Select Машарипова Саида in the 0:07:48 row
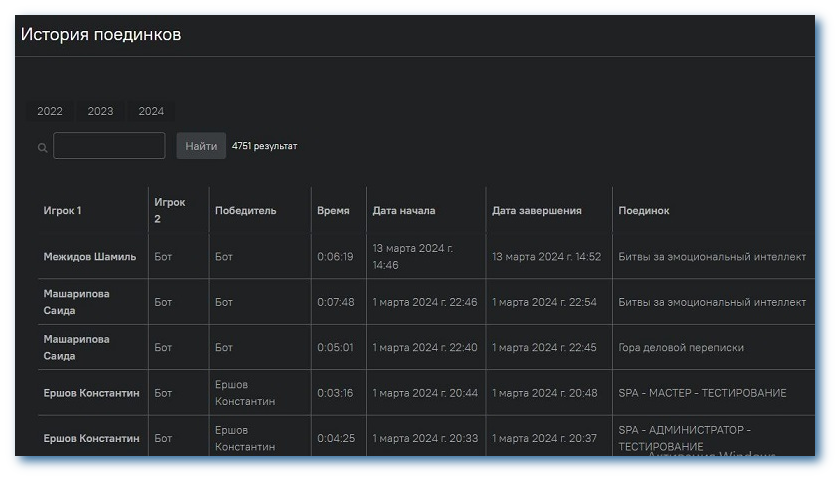Screen dimensions: 840x481 point(77,302)
